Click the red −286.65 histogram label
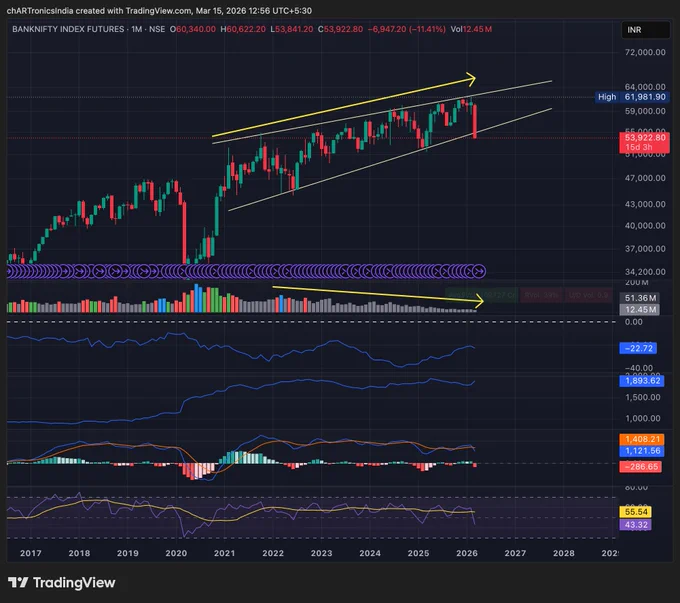 click(x=641, y=467)
